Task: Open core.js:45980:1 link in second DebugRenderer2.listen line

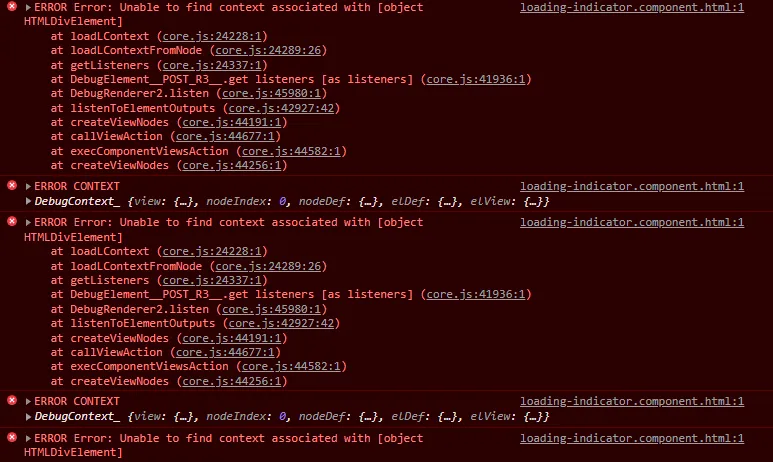Action: click(x=271, y=309)
